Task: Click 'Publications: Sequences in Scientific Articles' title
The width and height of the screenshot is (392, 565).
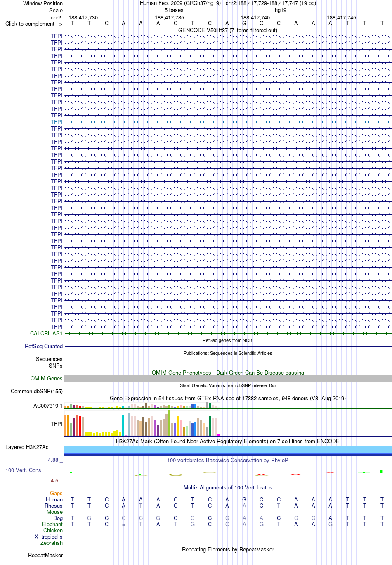Action: tap(228, 353)
